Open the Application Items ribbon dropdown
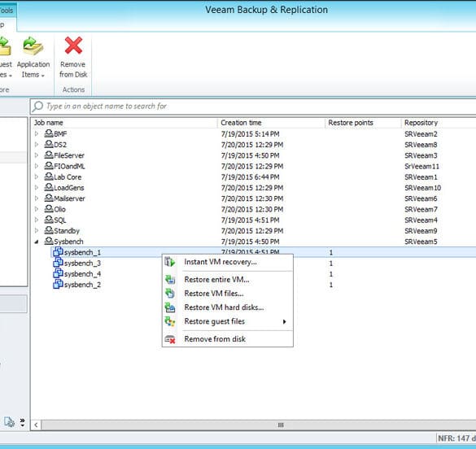 click(33, 57)
